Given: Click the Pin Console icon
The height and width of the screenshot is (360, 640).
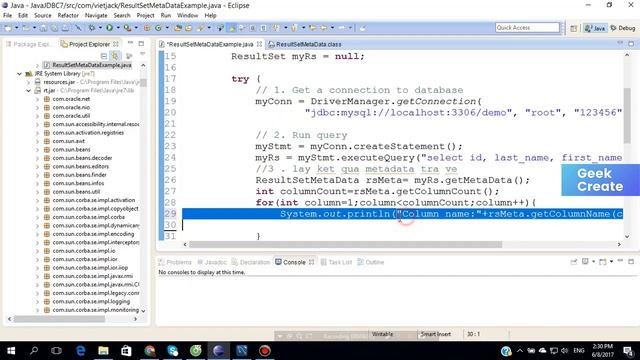Looking at the screenshot, I should point(574,262).
